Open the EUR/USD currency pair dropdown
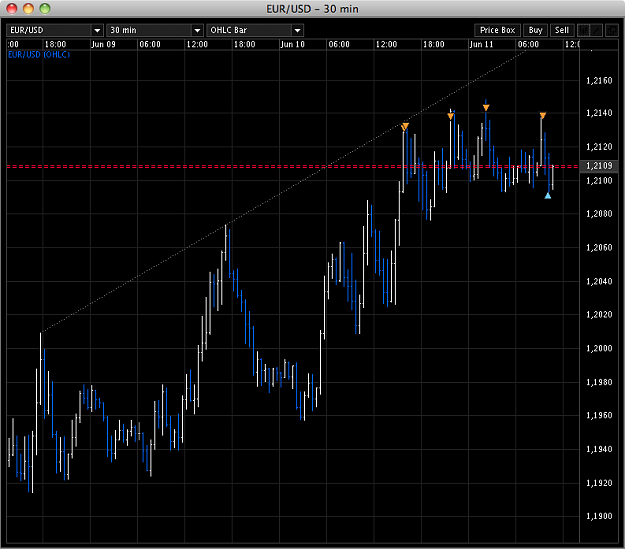 pyautogui.click(x=55, y=30)
